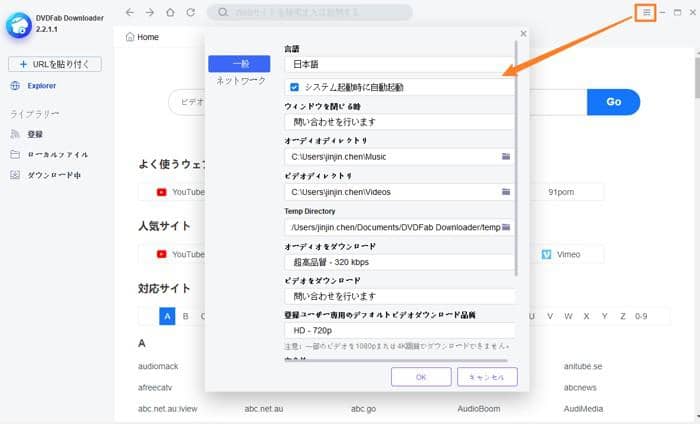
Task: Click the main page vertical scrollbar
Action: pos(697,77)
